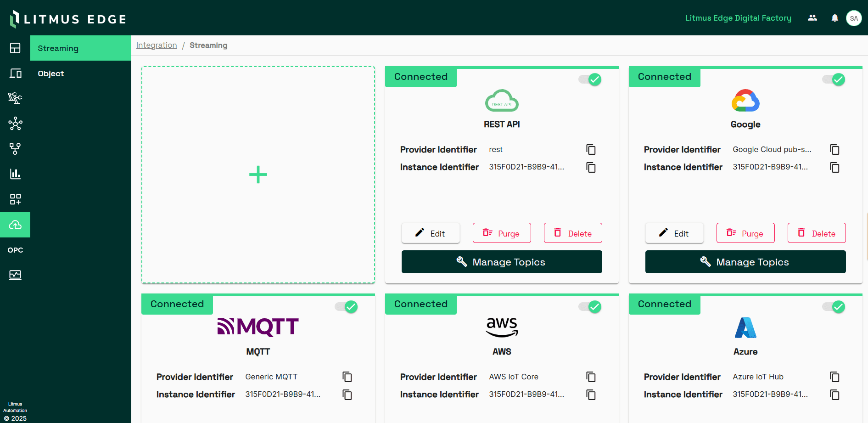Open the System monitor icon at sidebar bottom

coord(16,275)
